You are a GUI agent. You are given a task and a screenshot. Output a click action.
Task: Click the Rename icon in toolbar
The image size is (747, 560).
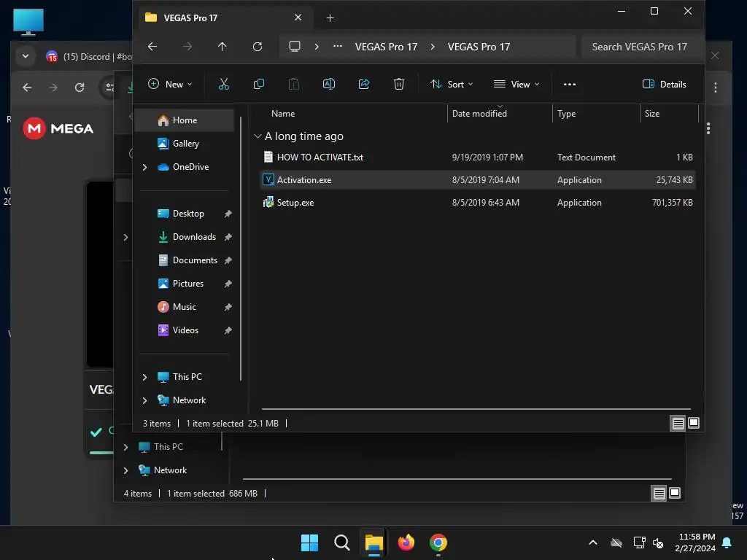click(329, 85)
